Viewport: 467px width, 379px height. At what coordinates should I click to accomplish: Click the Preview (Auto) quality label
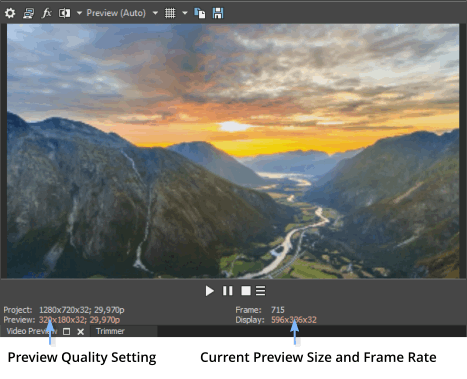pyautogui.click(x=116, y=13)
